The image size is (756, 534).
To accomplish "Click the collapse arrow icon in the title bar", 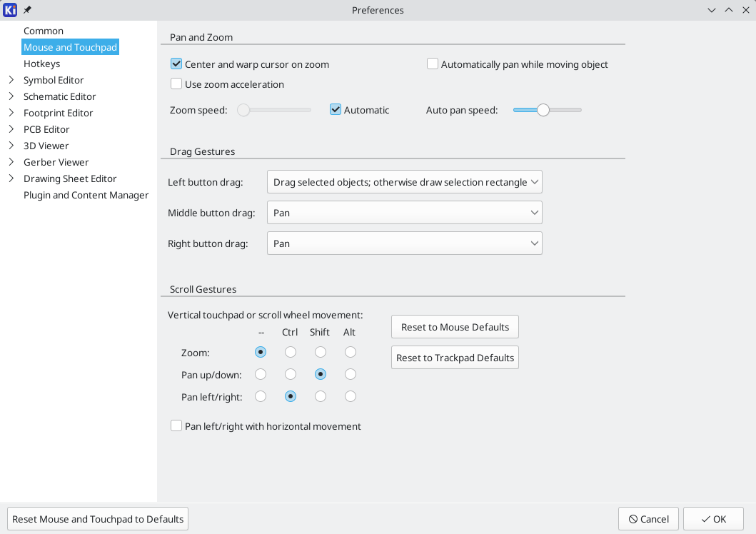I will coord(729,10).
